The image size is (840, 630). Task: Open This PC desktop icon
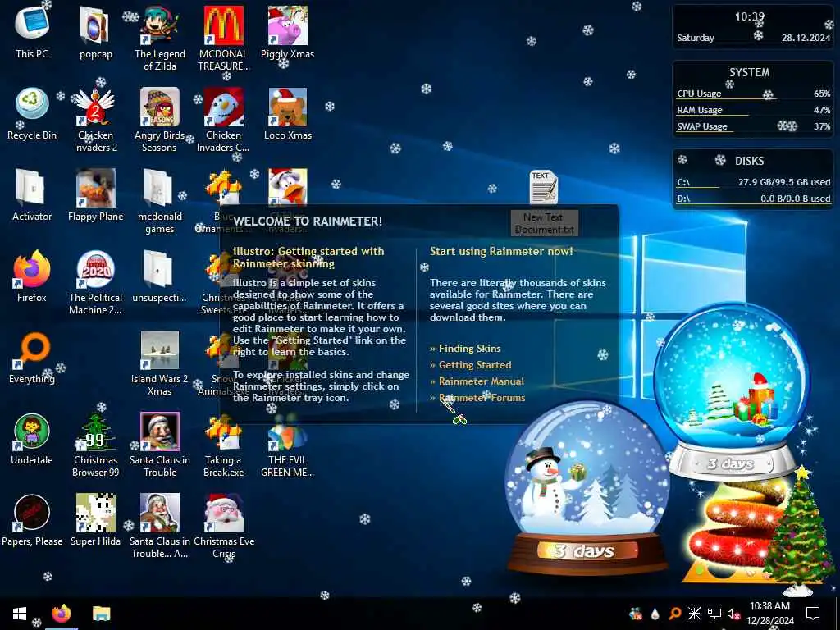[32, 32]
